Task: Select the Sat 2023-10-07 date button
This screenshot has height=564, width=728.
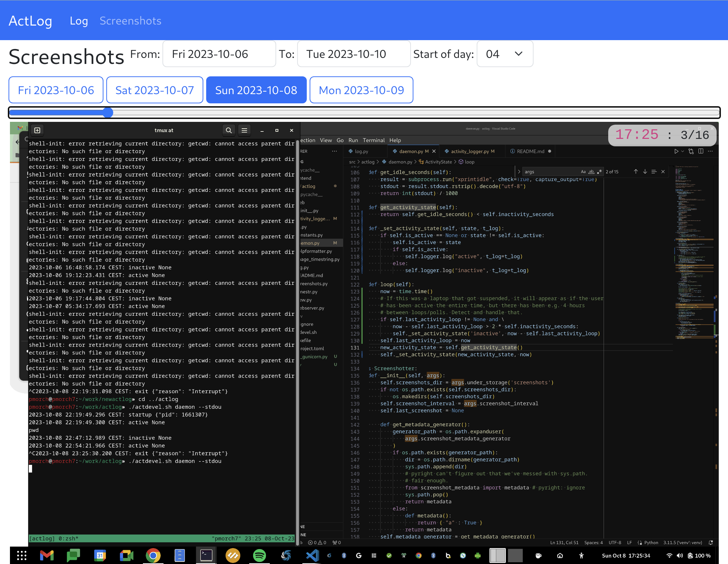Action: point(154,90)
